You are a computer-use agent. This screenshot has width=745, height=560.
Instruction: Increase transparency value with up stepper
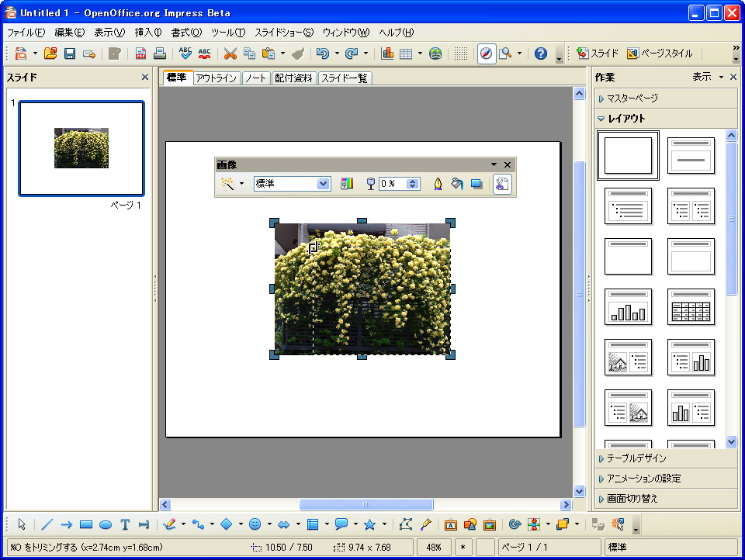[x=412, y=181]
